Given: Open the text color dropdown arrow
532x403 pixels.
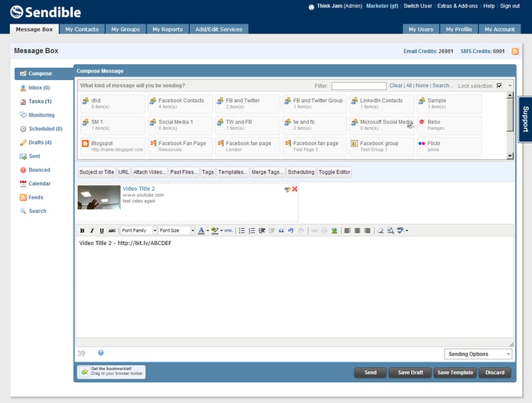Looking at the screenshot, I should (x=207, y=231).
